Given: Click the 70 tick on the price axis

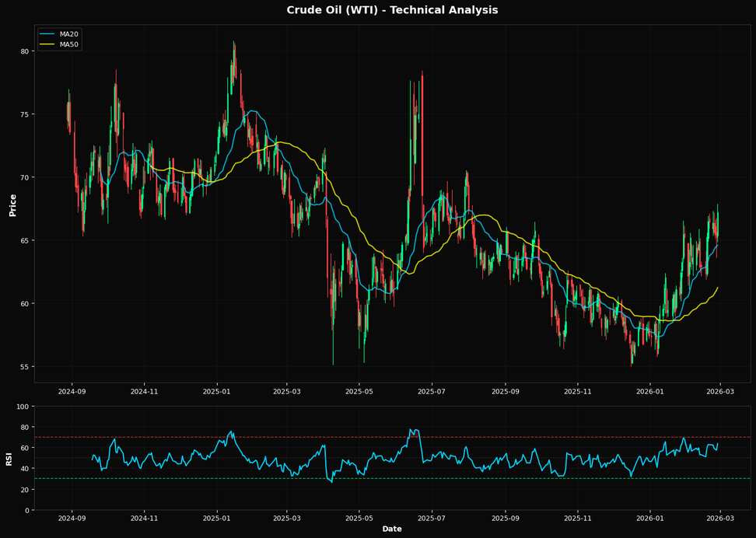Looking at the screenshot, I should click(25, 177).
